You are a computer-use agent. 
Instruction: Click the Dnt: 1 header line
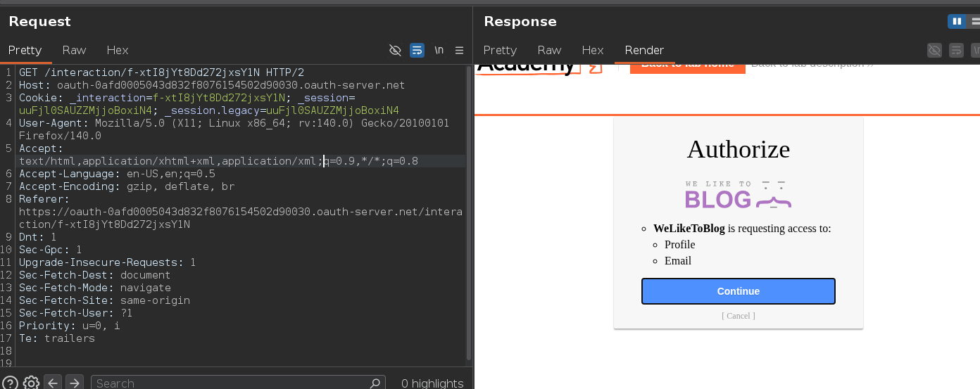[37, 237]
